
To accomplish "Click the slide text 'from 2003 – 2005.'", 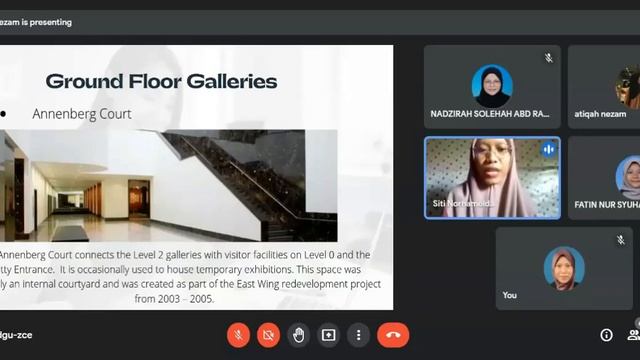I will coord(174,299).
